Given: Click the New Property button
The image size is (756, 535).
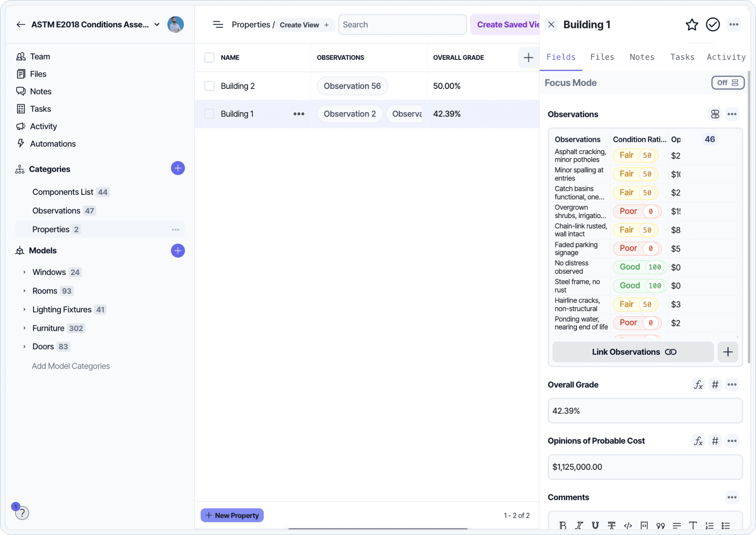Looking at the screenshot, I should [x=232, y=515].
